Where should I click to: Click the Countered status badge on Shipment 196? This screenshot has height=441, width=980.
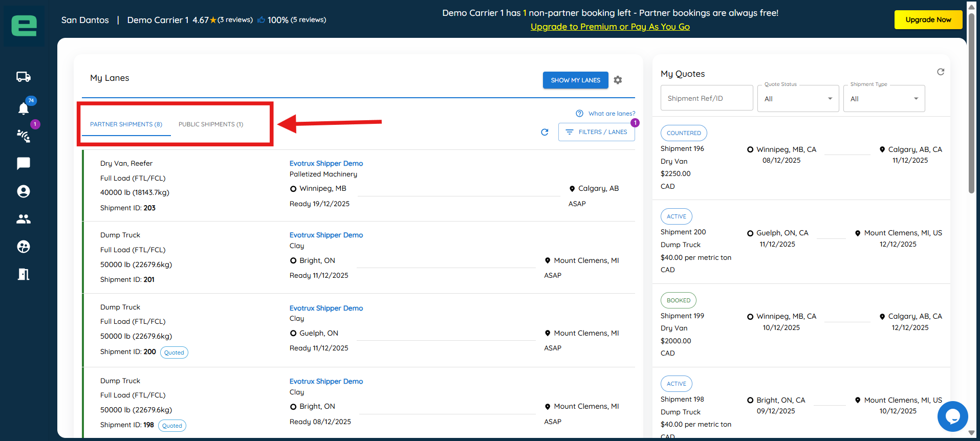pyautogui.click(x=684, y=133)
